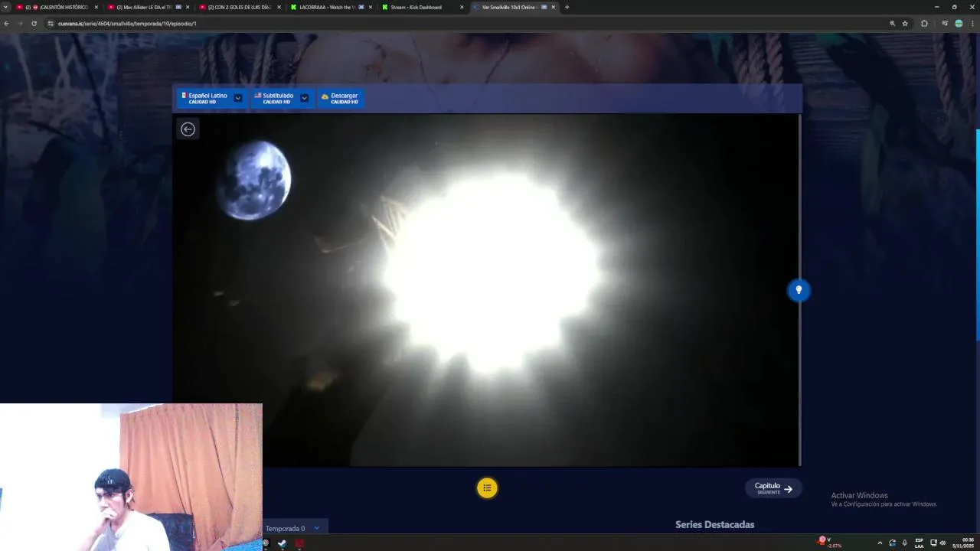Switch to the Stream Kick Dashboard tab
The height and width of the screenshot is (551, 980).
coord(423,7)
